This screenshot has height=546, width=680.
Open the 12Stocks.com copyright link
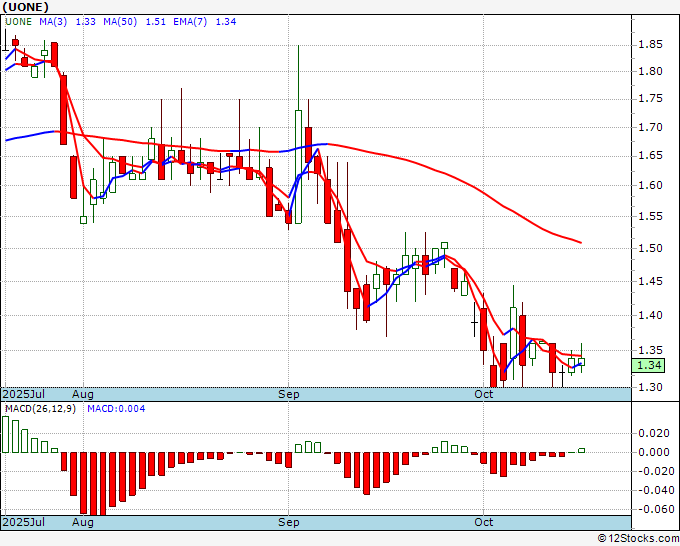[638, 539]
